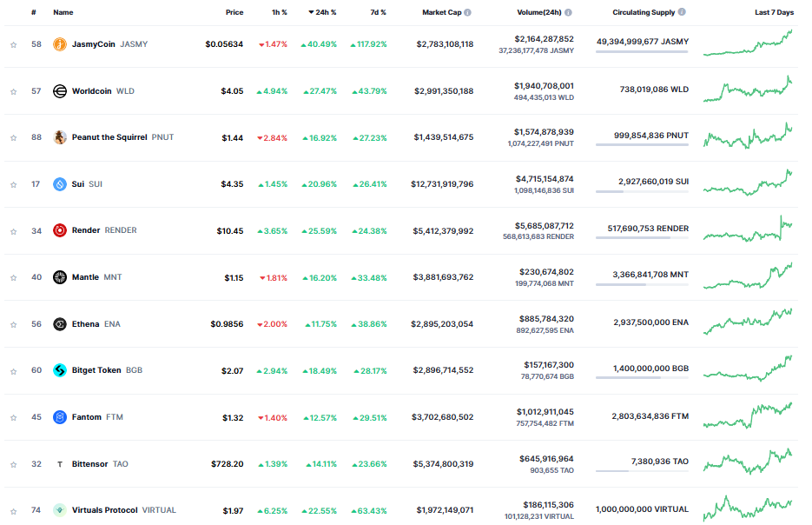Open the Bittensor TAO page link
The height and width of the screenshot is (525, 812).
point(100,464)
